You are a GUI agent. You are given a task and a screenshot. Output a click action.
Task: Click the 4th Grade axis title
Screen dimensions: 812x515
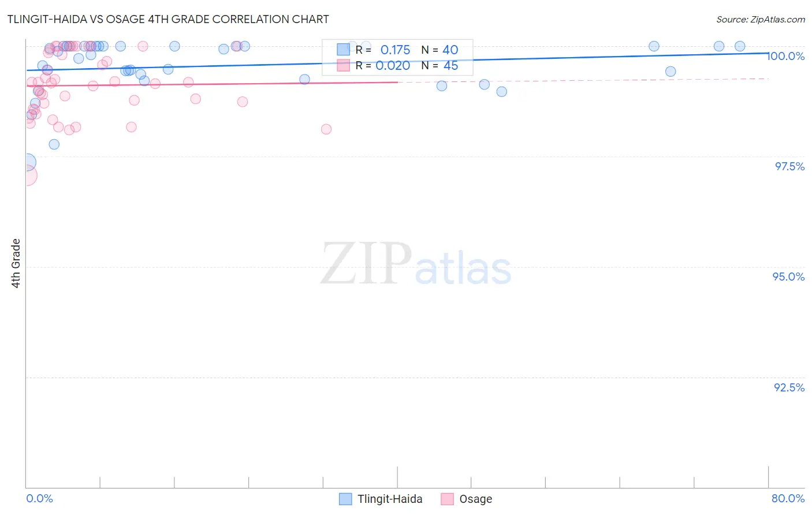16,263
